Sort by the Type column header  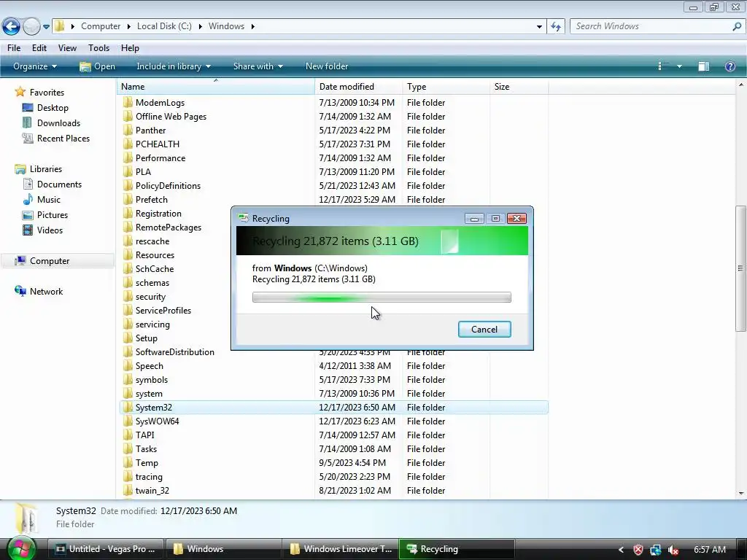coord(446,87)
